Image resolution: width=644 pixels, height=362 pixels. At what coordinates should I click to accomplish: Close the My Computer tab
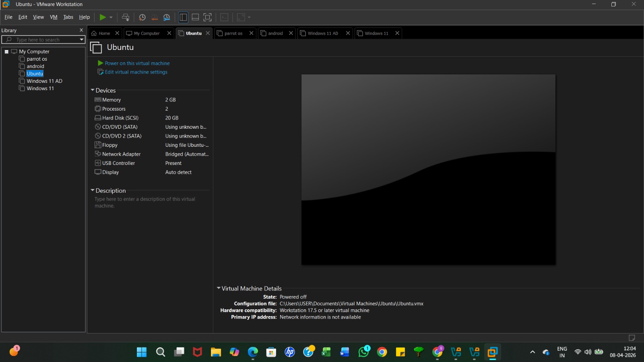[x=169, y=33]
